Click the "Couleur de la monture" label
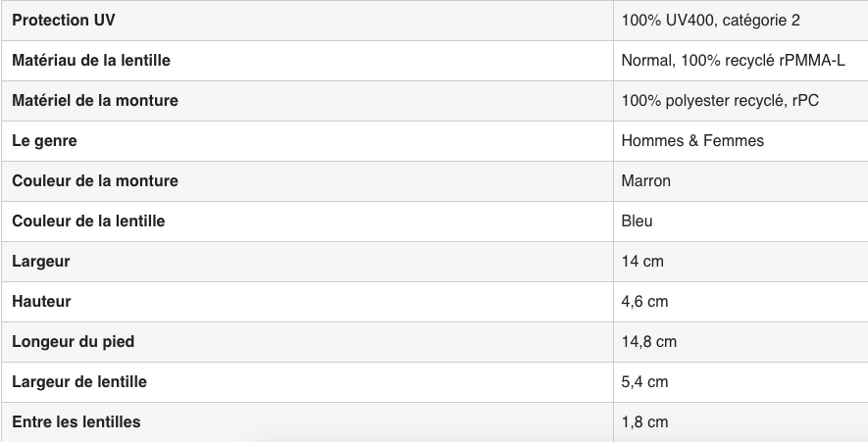The image size is (868, 442). point(95,181)
